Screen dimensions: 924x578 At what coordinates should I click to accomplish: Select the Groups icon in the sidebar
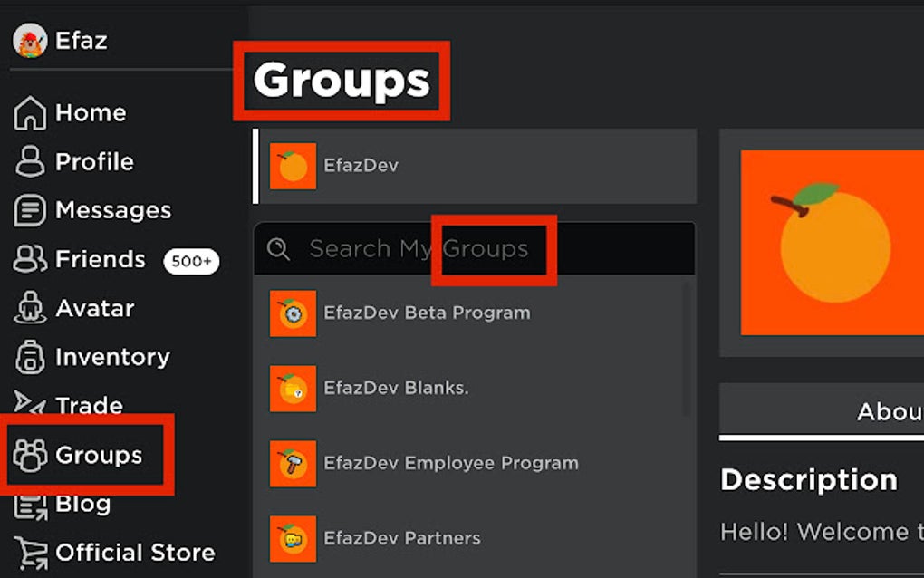(30, 456)
